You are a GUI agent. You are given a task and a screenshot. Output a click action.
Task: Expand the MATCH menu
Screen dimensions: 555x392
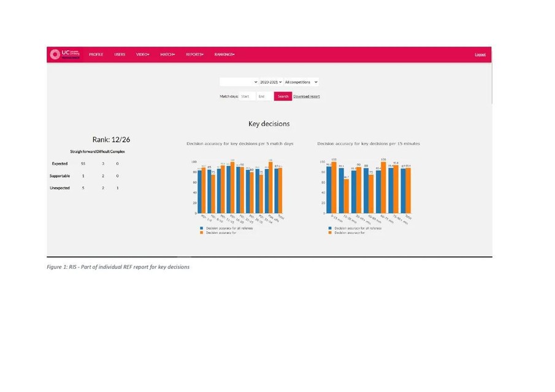point(167,55)
